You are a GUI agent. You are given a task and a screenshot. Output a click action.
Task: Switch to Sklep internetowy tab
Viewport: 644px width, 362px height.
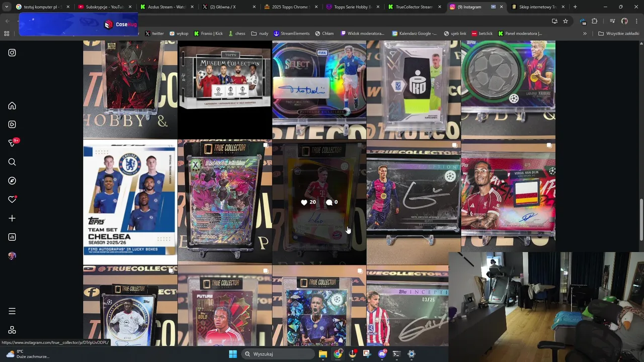pos(538,7)
